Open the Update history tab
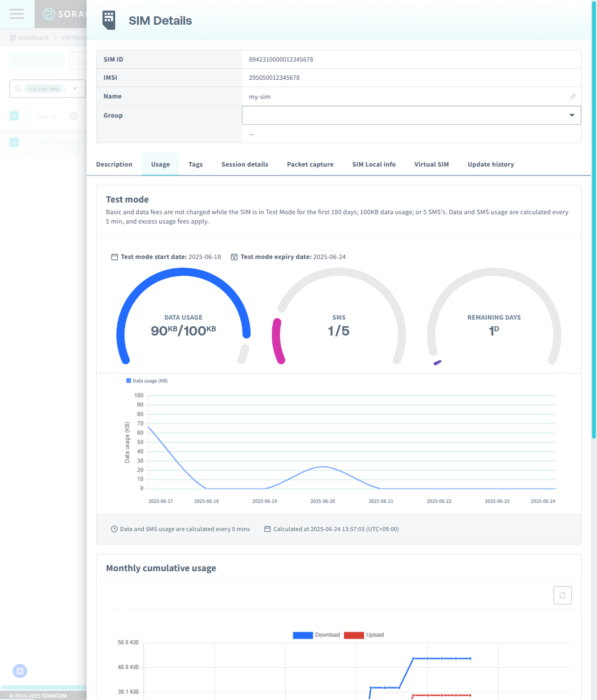 [x=491, y=164]
